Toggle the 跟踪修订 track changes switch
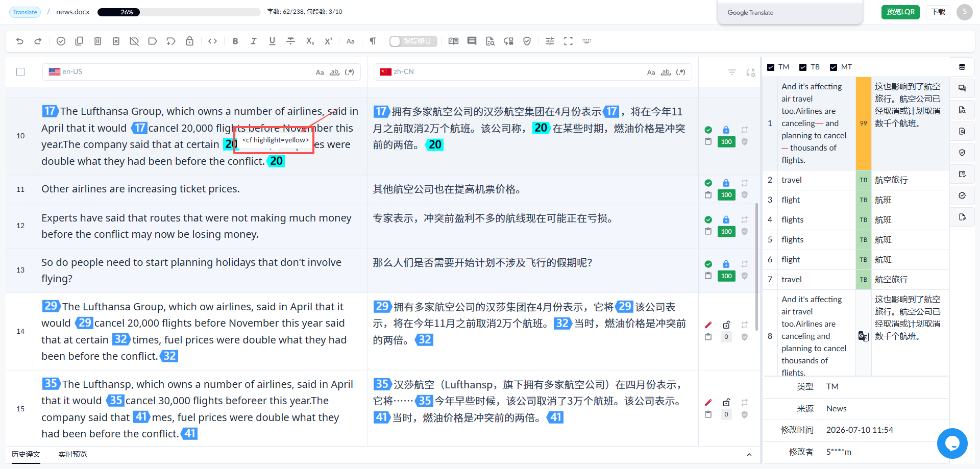This screenshot has height=469, width=980. point(413,41)
